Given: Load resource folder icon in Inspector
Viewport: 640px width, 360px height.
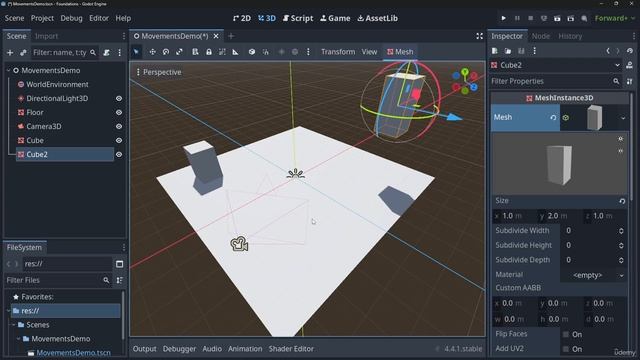Looking at the screenshot, I should pyautogui.click(x=508, y=51).
